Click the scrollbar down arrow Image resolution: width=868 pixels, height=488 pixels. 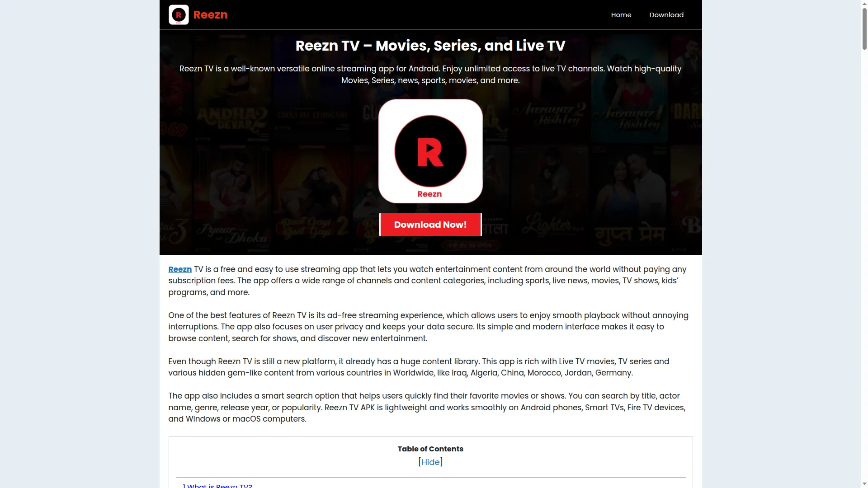click(x=864, y=485)
